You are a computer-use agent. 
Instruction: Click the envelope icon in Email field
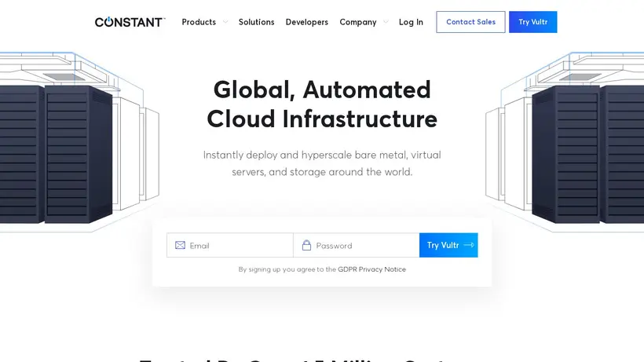[180, 245]
